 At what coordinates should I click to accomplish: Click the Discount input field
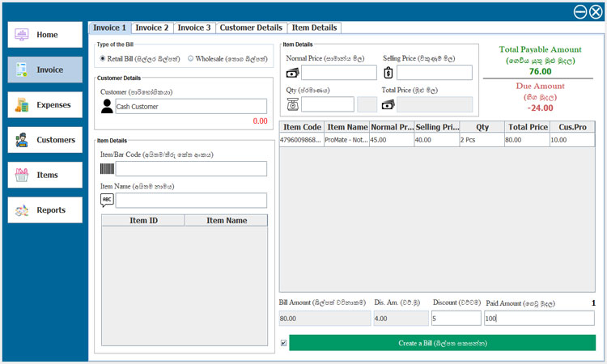(456, 319)
